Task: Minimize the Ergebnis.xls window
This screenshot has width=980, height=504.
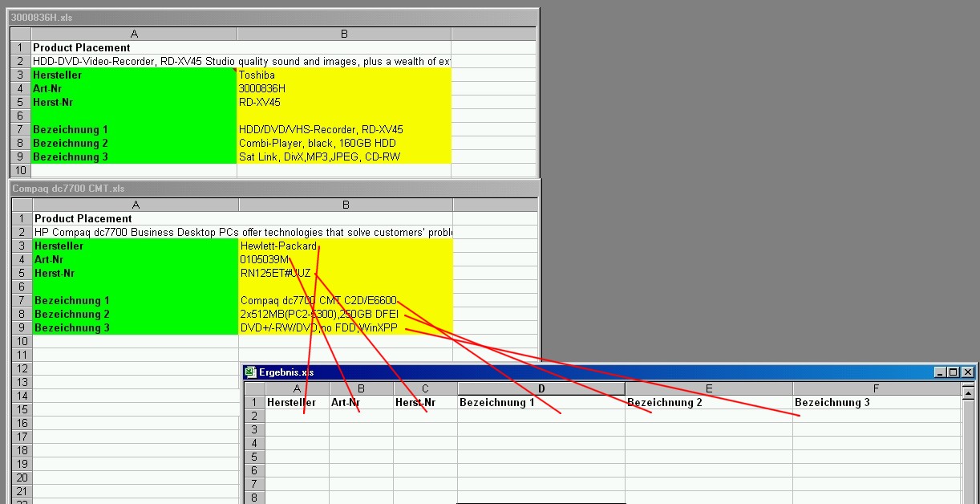Action: tap(942, 372)
